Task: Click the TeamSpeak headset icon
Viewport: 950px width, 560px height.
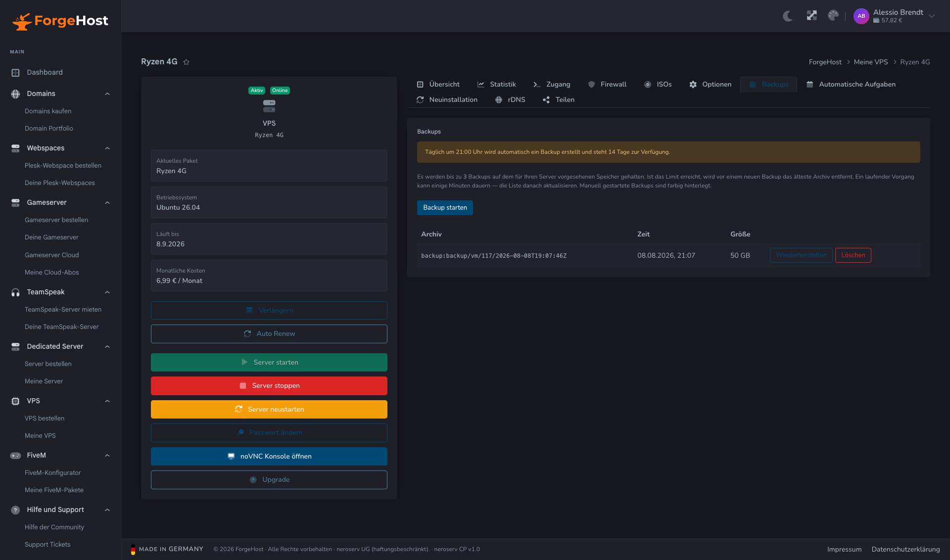Action: pos(15,292)
